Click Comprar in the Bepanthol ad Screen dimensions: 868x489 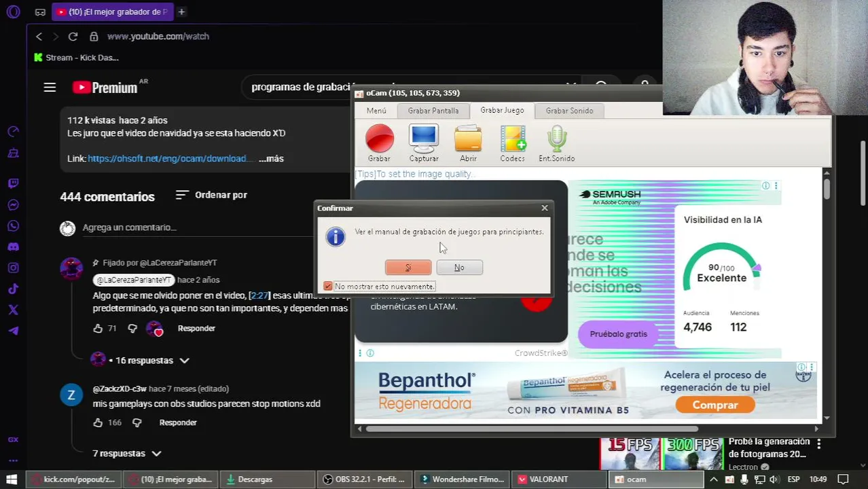(715, 405)
